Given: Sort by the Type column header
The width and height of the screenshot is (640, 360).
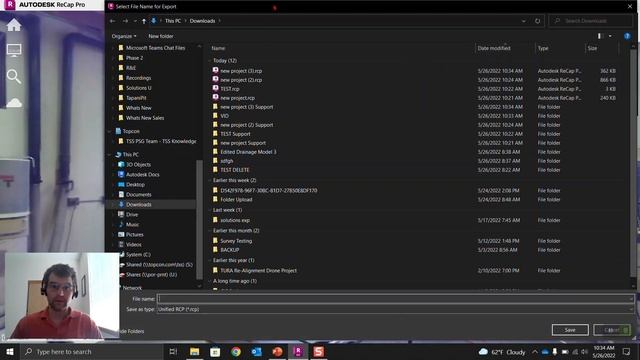Looking at the screenshot, I should (543, 48).
